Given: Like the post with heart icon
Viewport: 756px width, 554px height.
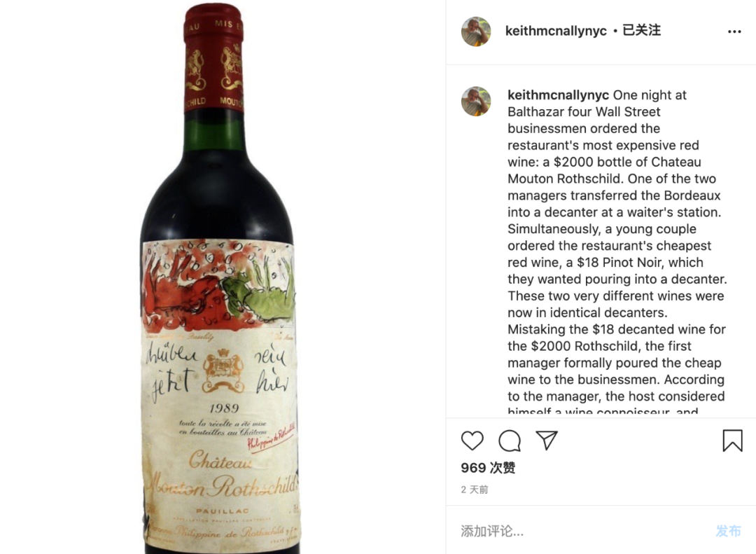Looking at the screenshot, I should click(x=472, y=441).
